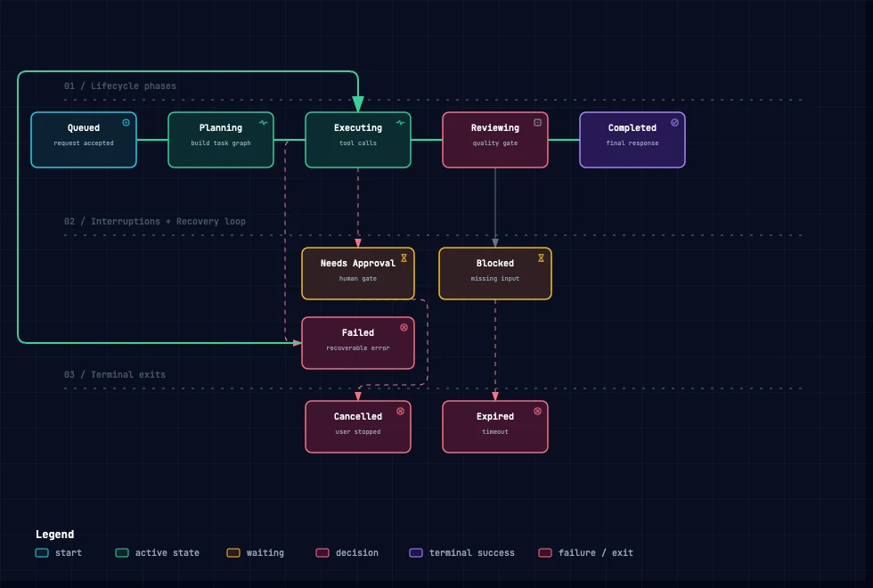Image resolution: width=873 pixels, height=588 pixels.
Task: Click 'user stopped' subtitle text
Action: tap(358, 431)
